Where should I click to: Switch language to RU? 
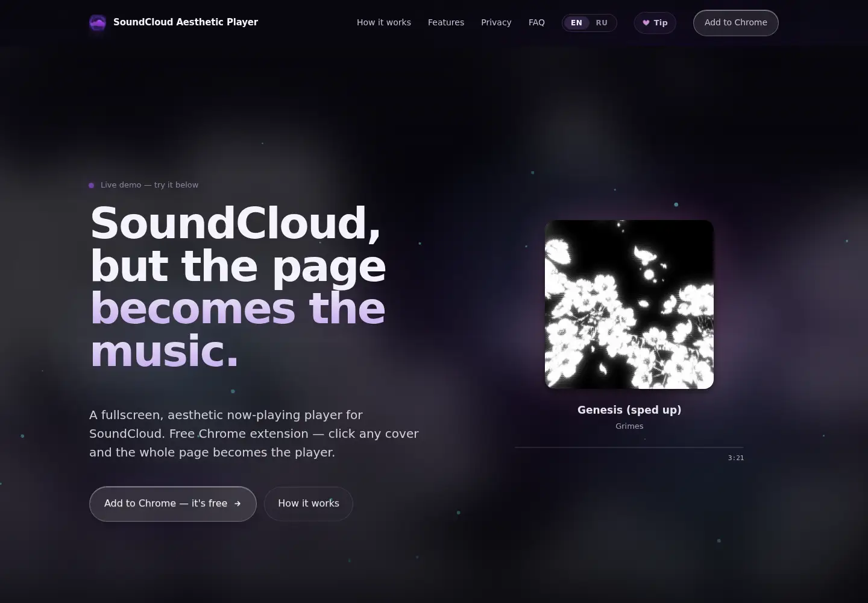(602, 23)
